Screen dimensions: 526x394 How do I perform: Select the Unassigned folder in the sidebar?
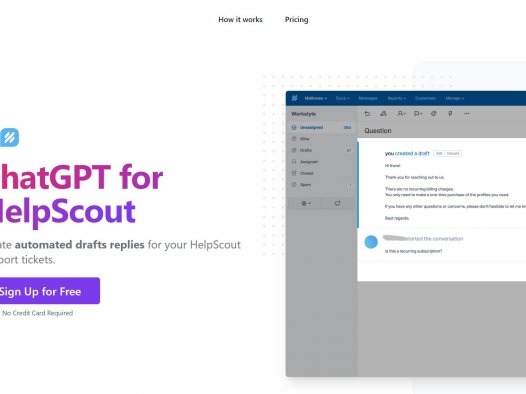(321, 127)
